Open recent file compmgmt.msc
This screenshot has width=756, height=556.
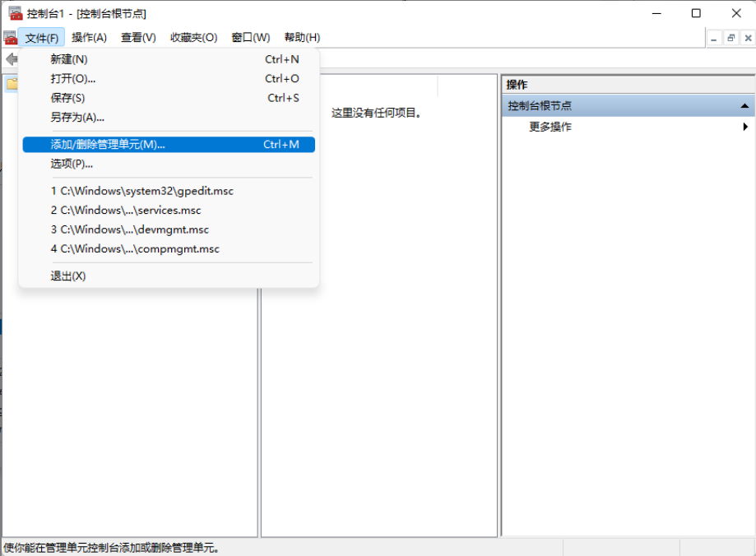(169, 249)
